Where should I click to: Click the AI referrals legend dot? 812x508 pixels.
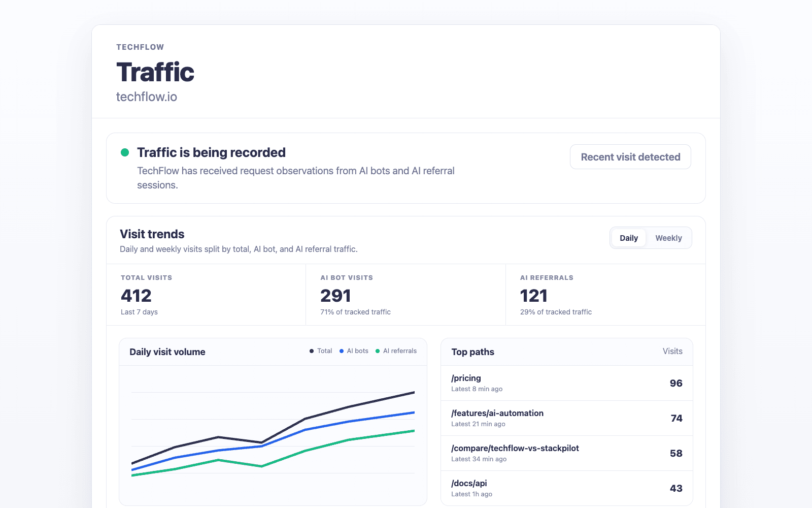378,351
